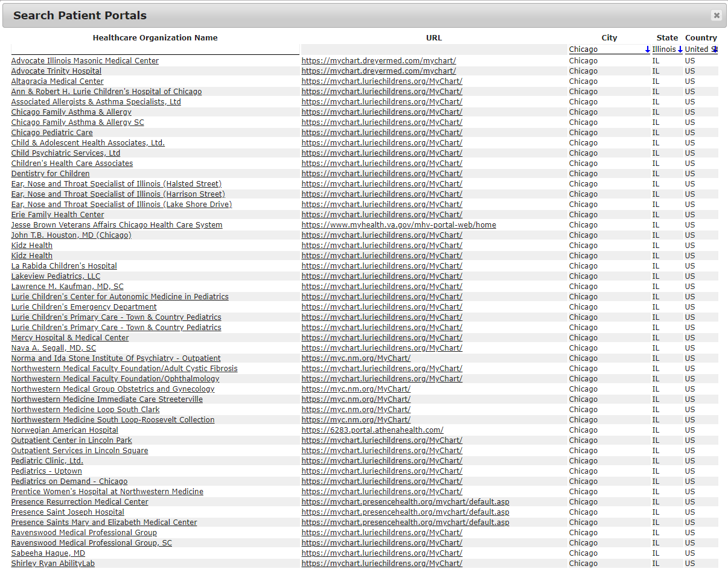Viewport: 728px width, 569px height.
Task: Visit the URL in Presence Saint Joseph Hospital row
Action: click(x=406, y=512)
